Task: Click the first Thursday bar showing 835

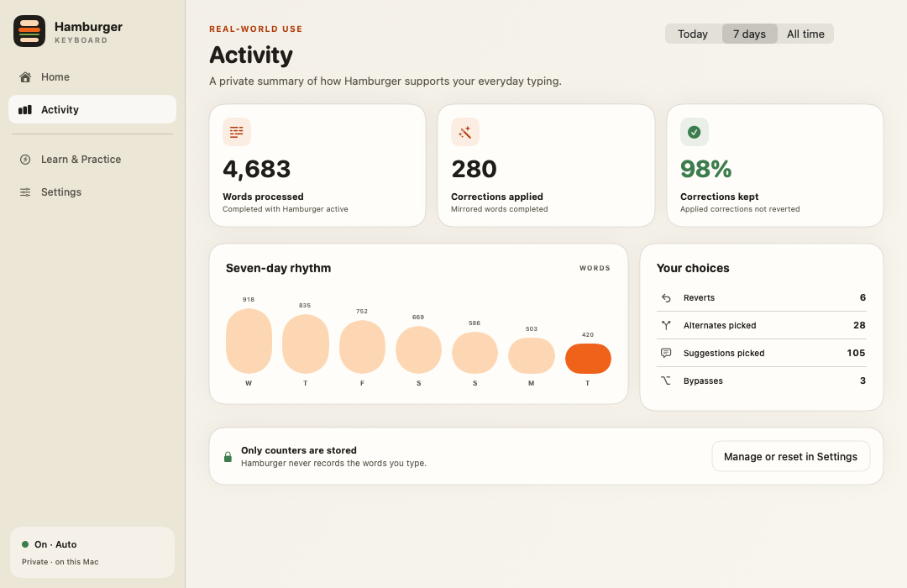Action: [306, 344]
